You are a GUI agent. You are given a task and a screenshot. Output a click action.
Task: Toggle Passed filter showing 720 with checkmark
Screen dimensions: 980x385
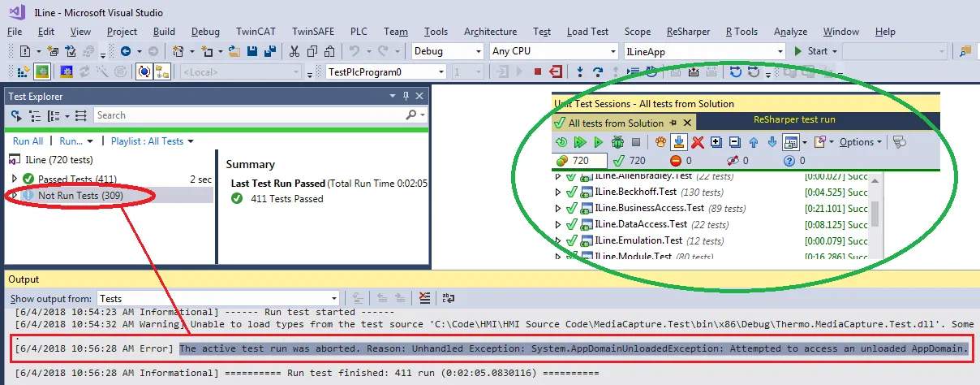click(x=631, y=161)
